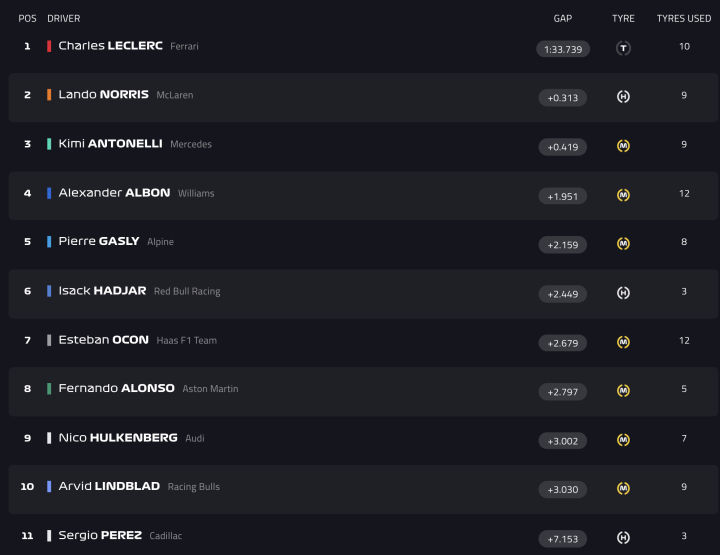Click Albon's medium tyre icon

click(x=623, y=195)
